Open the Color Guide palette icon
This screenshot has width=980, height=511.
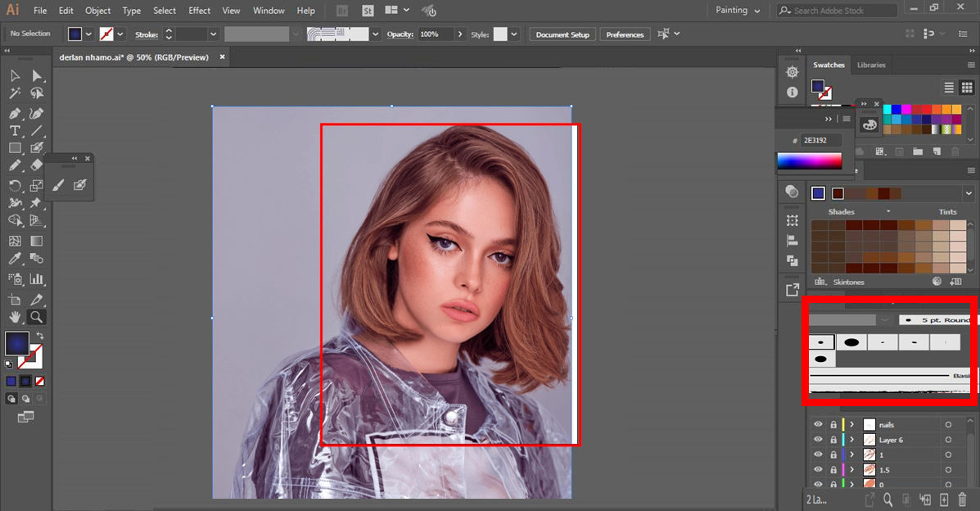[x=869, y=124]
